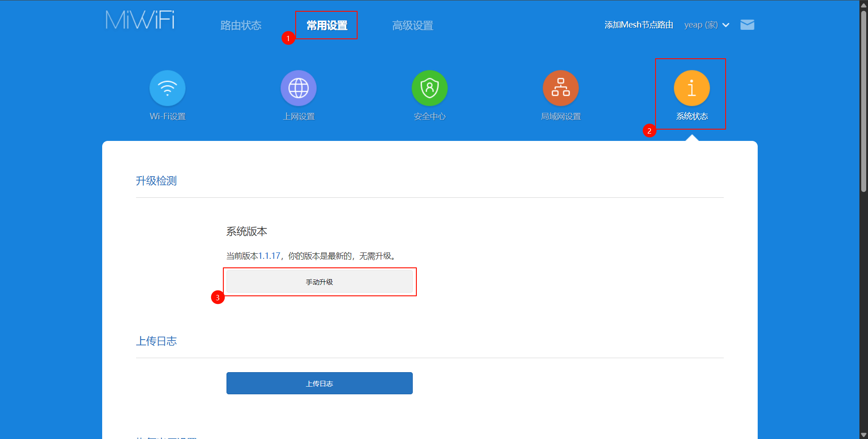Open Wi-Fi设置 settings panel
The image size is (868, 439).
pyautogui.click(x=167, y=95)
